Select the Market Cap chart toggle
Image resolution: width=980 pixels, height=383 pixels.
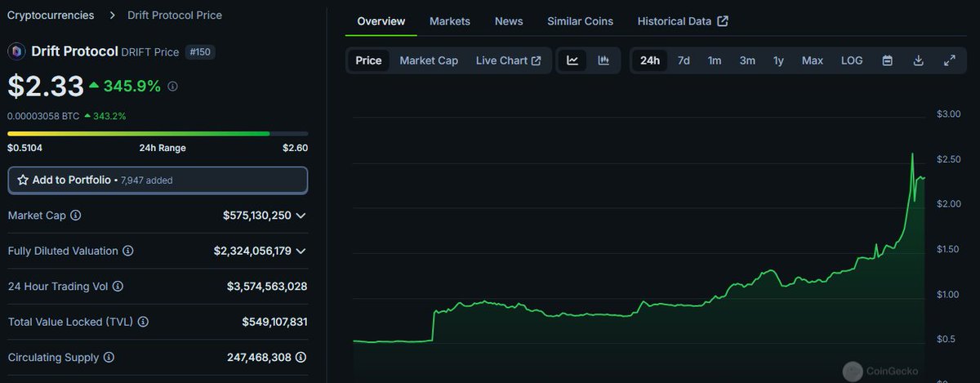[x=429, y=60]
